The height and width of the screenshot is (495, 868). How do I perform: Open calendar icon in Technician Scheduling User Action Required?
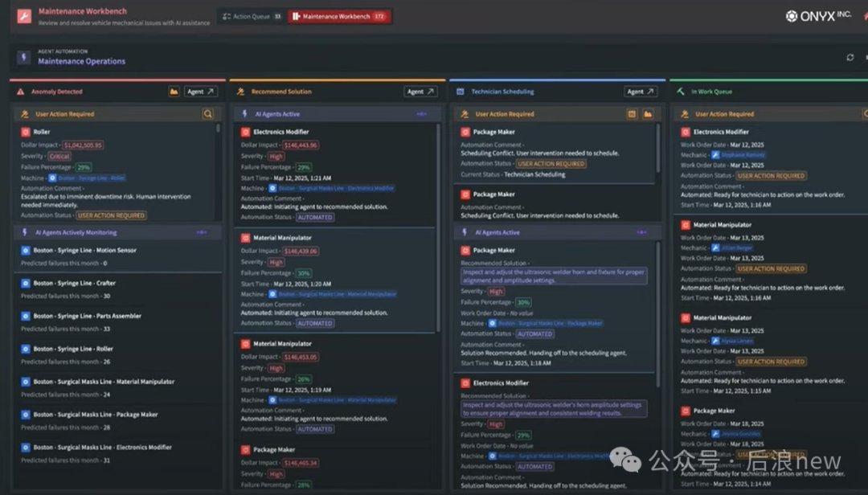(632, 114)
